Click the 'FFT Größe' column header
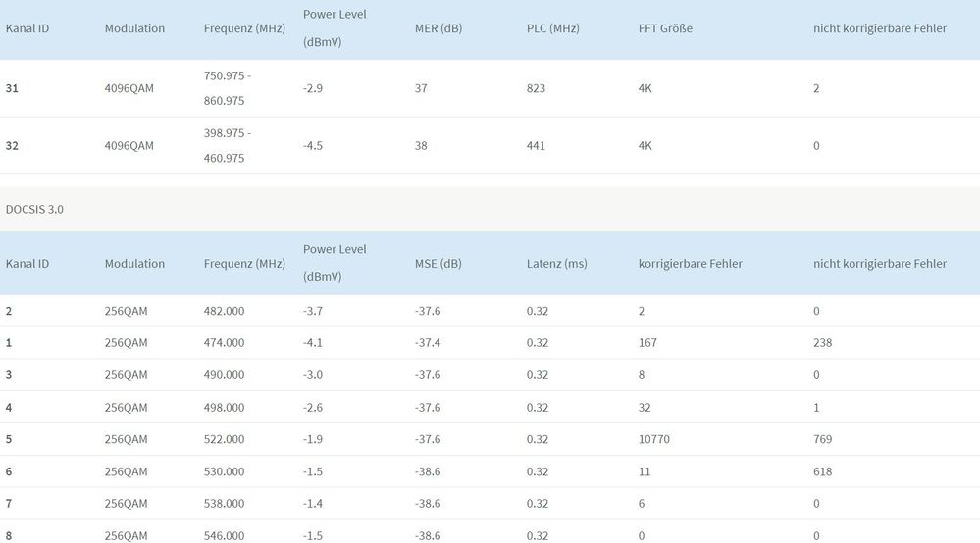Screen dimensions: 980x543 click(x=665, y=28)
